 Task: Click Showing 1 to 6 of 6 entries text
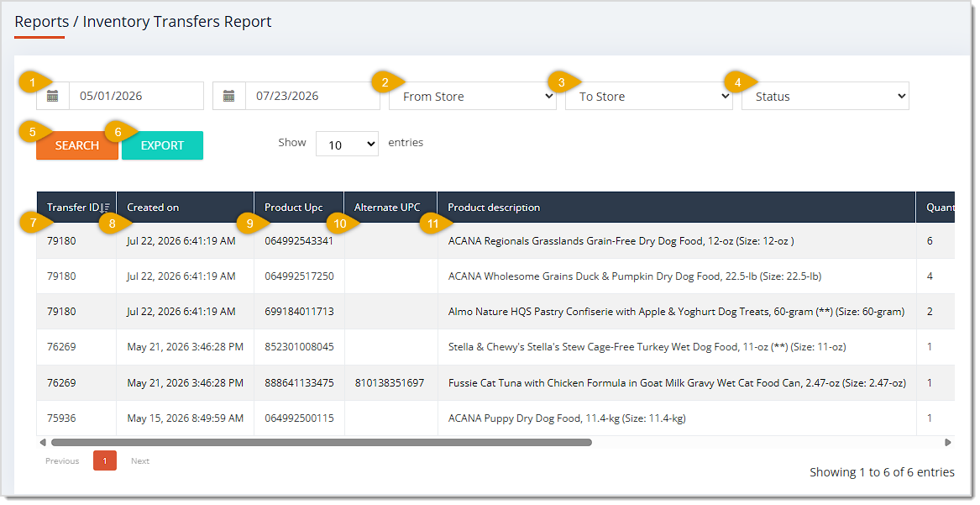(x=882, y=472)
